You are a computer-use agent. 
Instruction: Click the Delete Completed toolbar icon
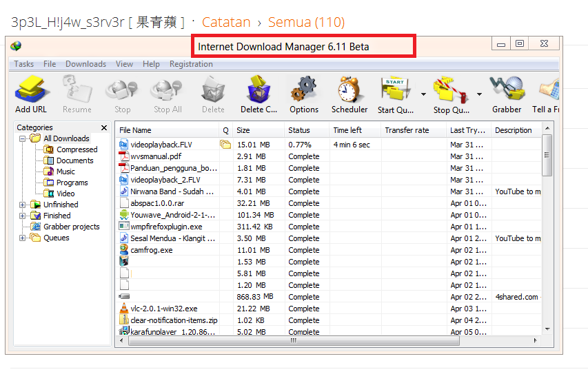258,89
